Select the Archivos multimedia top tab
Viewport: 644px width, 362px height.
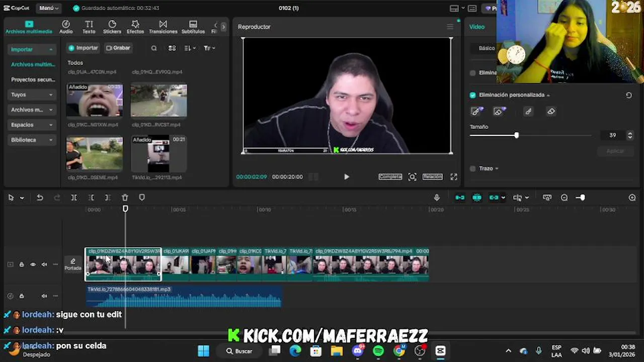[29, 27]
